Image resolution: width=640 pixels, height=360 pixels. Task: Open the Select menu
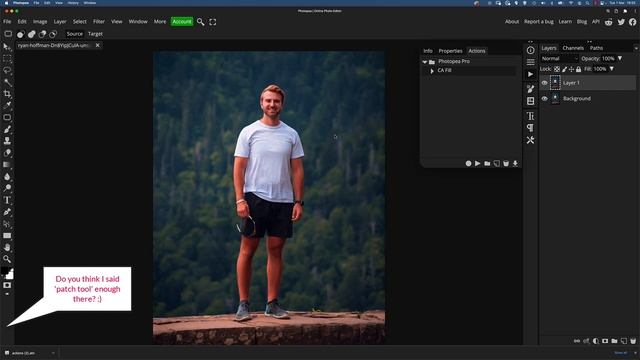point(80,22)
